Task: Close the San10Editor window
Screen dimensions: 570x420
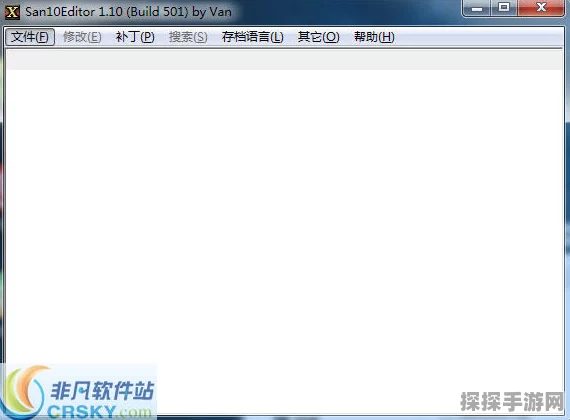Action: pos(541,8)
